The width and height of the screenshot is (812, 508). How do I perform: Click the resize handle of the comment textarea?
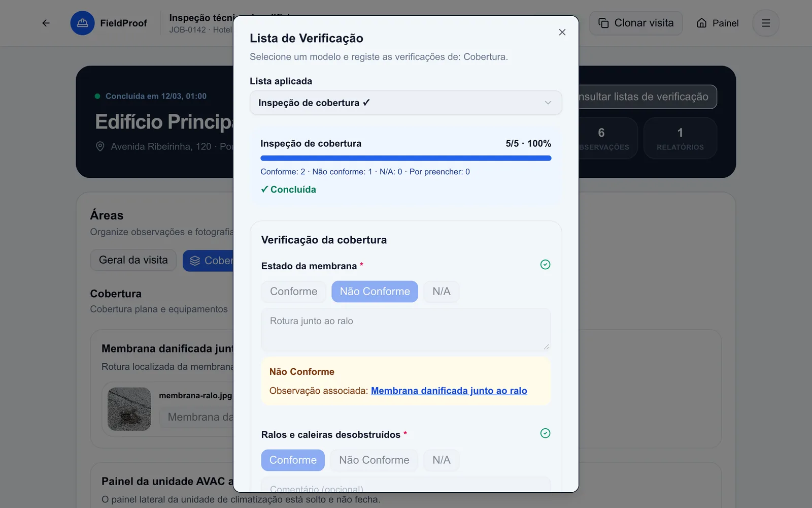pyautogui.click(x=546, y=346)
